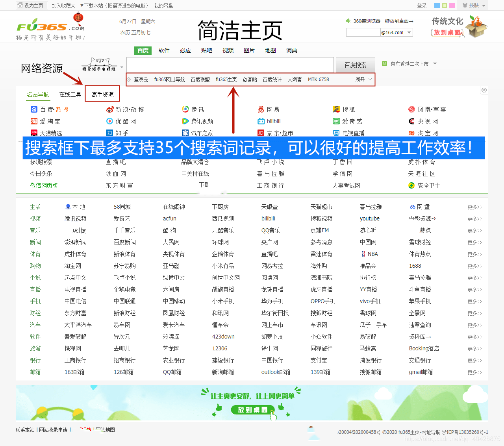Viewport: 504px width, 446px height.
Task: Open 网站收录申请 footer link
Action: click(53, 430)
